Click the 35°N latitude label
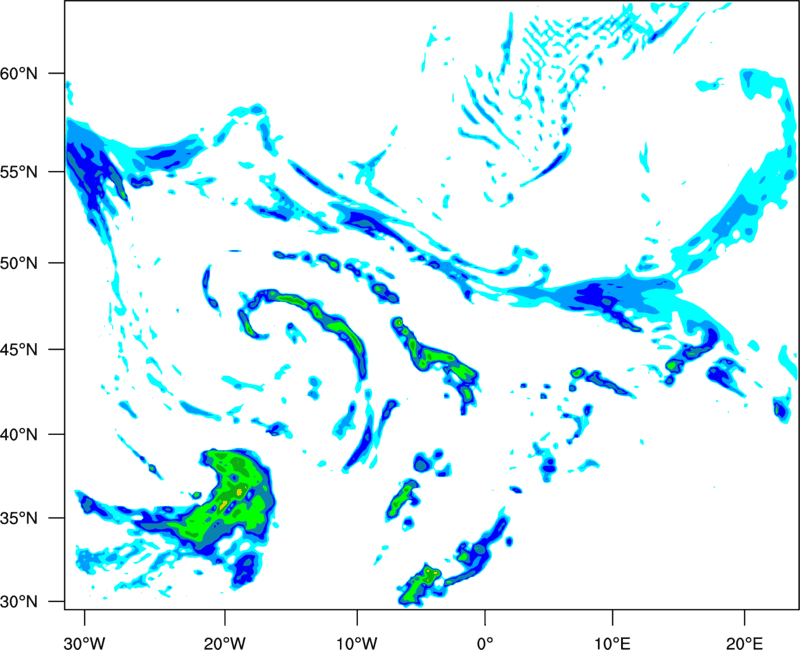The width and height of the screenshot is (800, 650). tap(19, 518)
